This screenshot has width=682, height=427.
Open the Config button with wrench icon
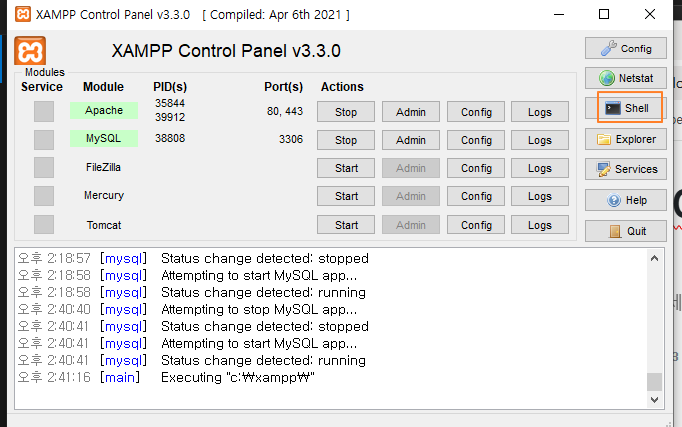pyautogui.click(x=625, y=48)
